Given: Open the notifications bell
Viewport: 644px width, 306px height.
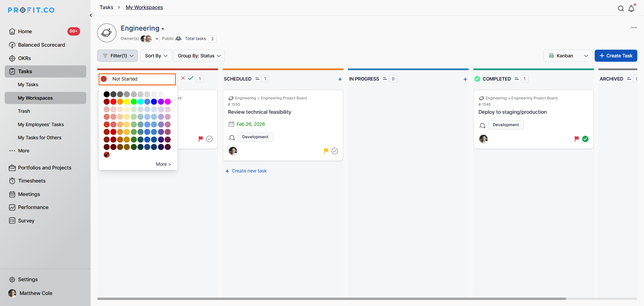Looking at the screenshot, I should click(x=631, y=9).
